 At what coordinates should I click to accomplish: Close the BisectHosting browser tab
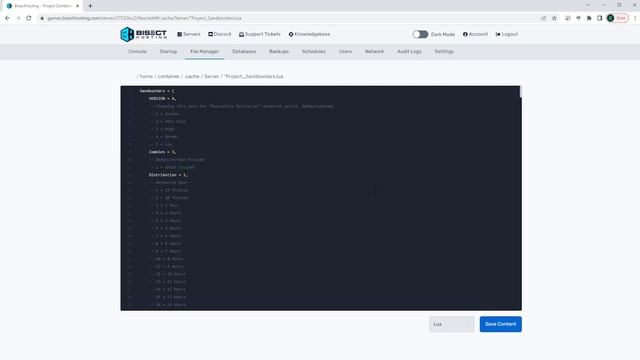(x=78, y=6)
